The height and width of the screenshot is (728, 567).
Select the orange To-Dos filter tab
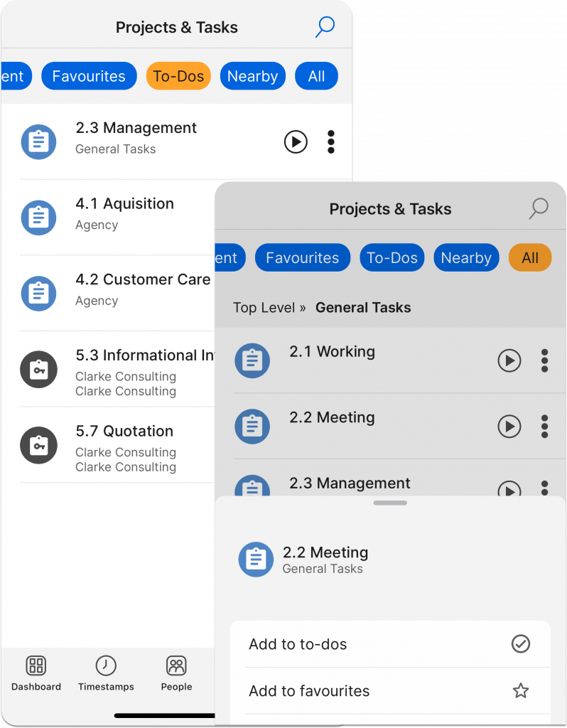(178, 76)
